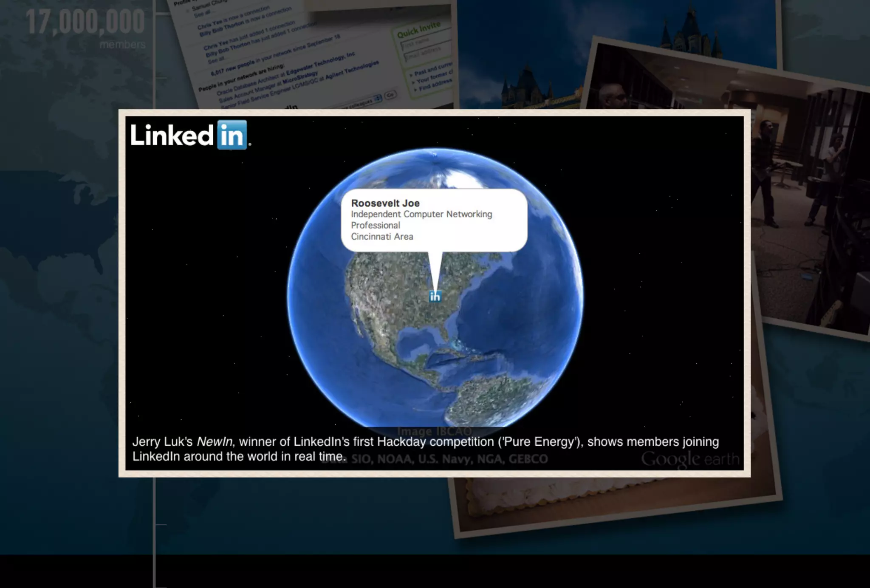Click the Jerry Luk's NewIn caption text
The width and height of the screenshot is (870, 588).
[425, 449]
